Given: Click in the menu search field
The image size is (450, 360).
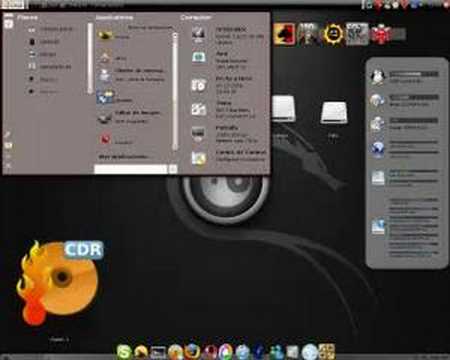Looking at the screenshot, I should click(130, 169).
